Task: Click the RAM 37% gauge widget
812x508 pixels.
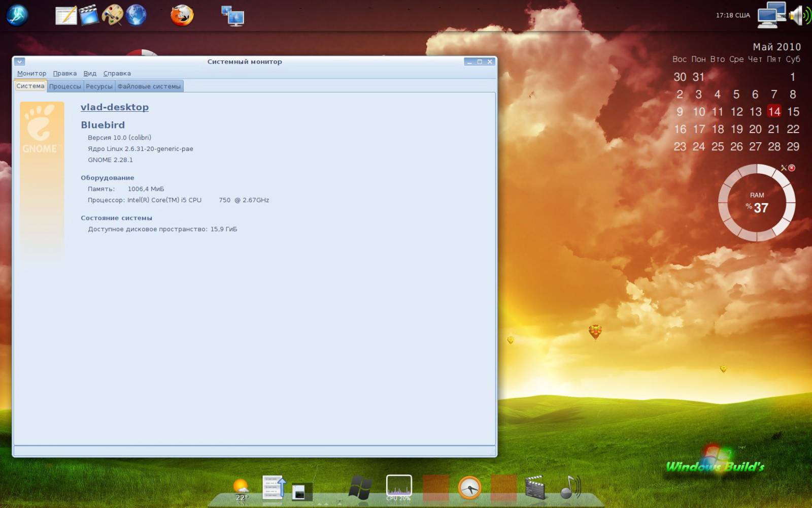Action: click(757, 202)
